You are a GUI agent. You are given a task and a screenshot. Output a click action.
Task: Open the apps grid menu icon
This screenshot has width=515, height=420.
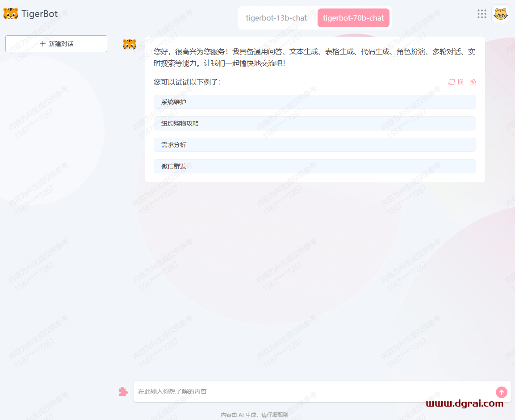click(x=482, y=14)
